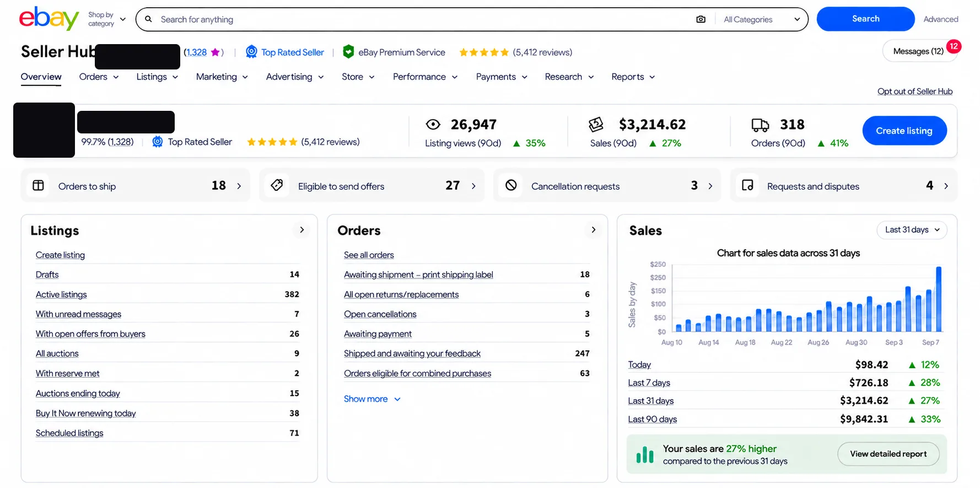Open Active listings link
Image resolution: width=980 pixels, height=488 pixels.
click(x=61, y=294)
